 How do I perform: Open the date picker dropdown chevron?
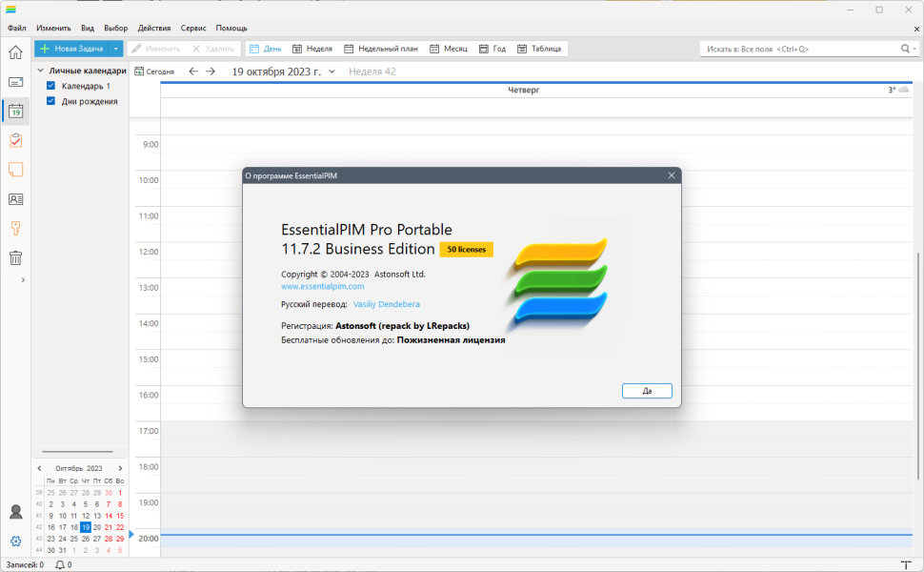[331, 71]
